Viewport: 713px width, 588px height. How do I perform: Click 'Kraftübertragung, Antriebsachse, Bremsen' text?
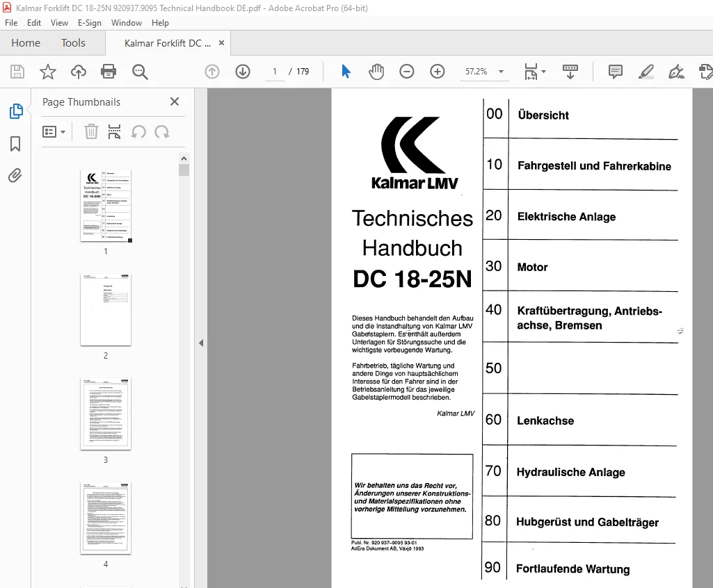[589, 318]
